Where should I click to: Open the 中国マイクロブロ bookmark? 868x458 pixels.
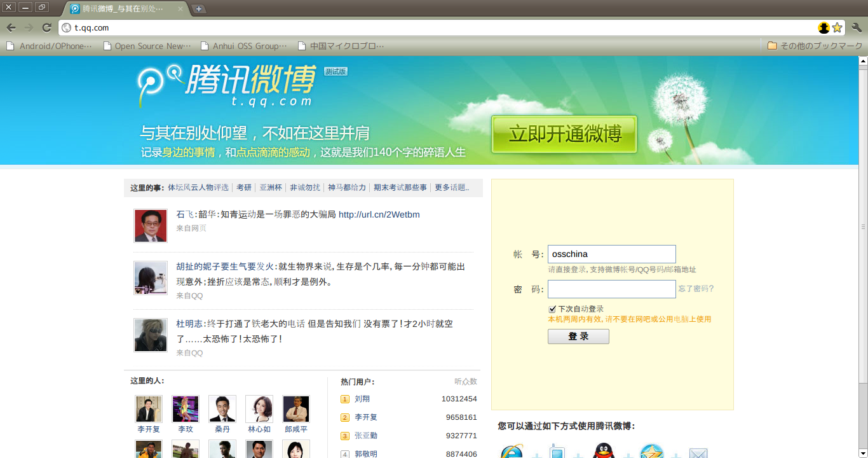click(x=341, y=46)
